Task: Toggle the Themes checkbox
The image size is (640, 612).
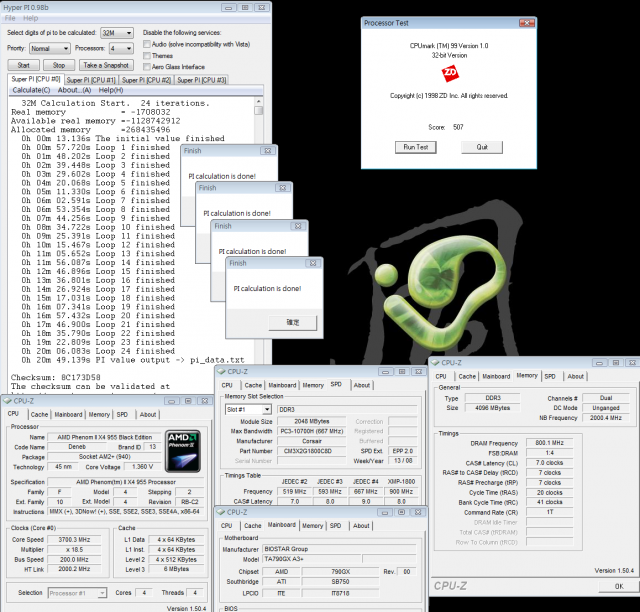Action: [147, 55]
